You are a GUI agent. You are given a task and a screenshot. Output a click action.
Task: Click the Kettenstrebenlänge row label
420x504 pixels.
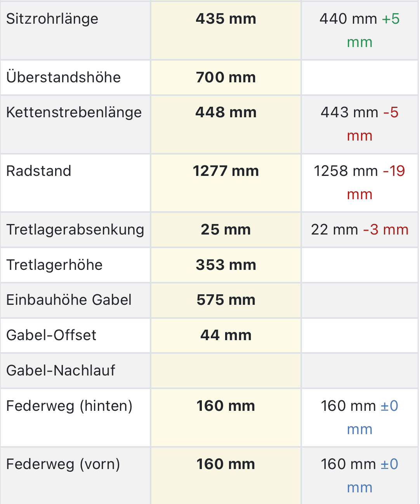tap(74, 113)
